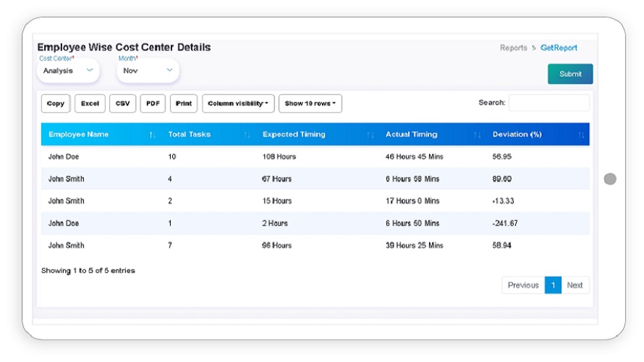Select John Smith in the 67 Hours row
The width and height of the screenshot is (644, 362).
(66, 179)
